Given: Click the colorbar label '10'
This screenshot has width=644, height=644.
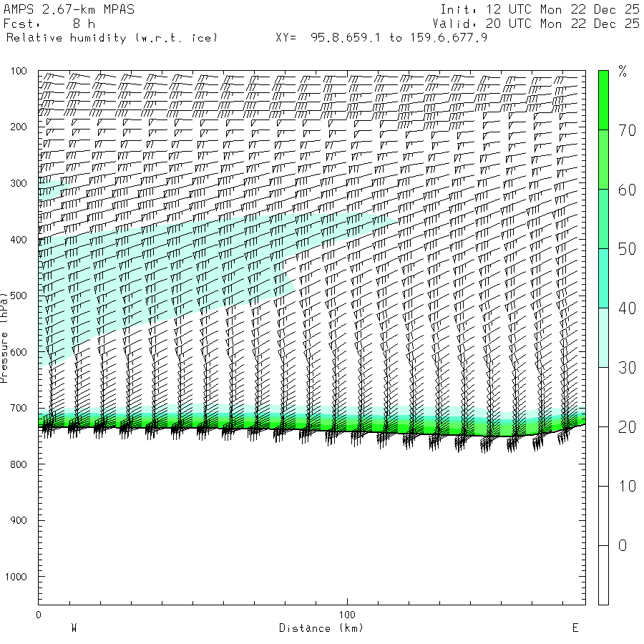Looking at the screenshot, I should click(627, 487).
